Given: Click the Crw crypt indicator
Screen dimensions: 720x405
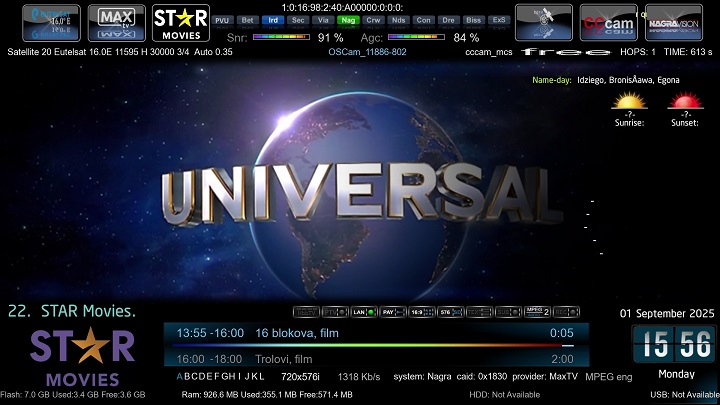Looking at the screenshot, I should pos(373,20).
